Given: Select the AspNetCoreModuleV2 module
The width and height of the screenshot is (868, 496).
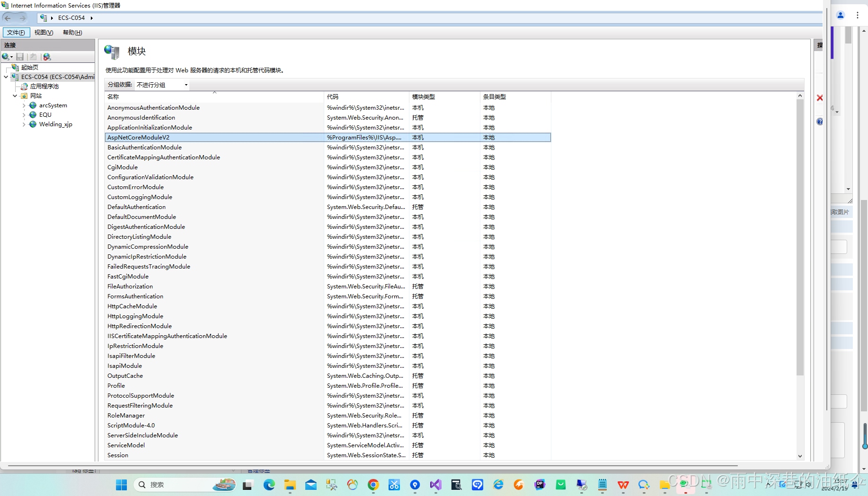Looking at the screenshot, I should coord(328,138).
